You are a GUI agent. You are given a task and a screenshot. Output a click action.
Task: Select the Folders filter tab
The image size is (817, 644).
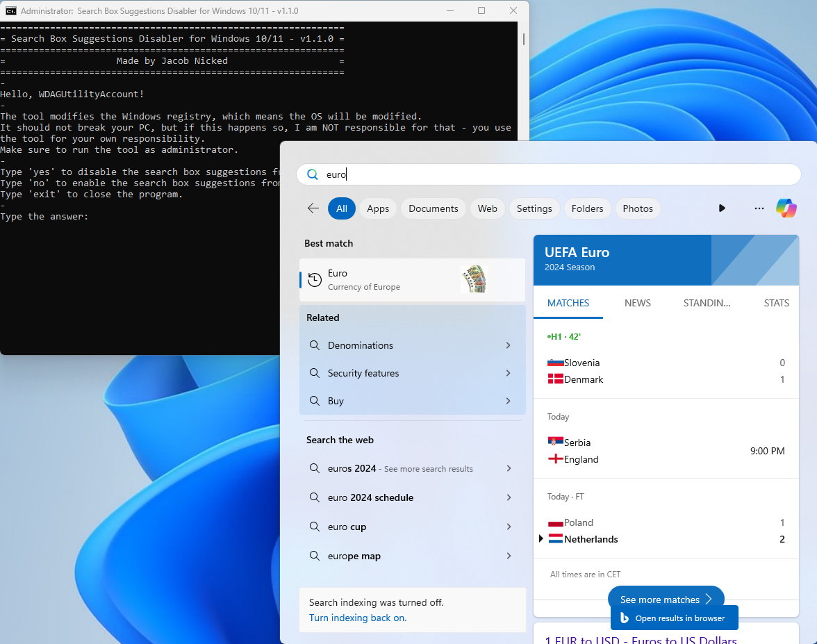(587, 208)
